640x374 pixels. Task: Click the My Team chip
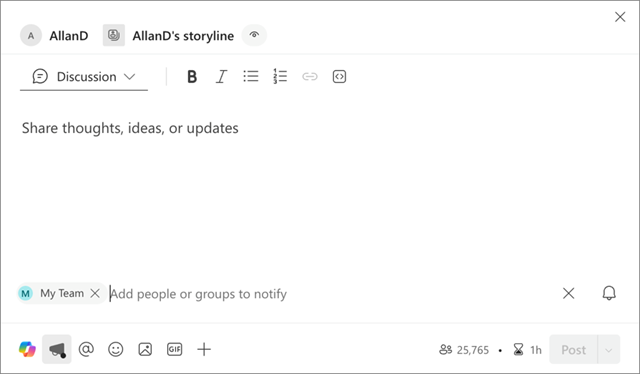(x=62, y=293)
